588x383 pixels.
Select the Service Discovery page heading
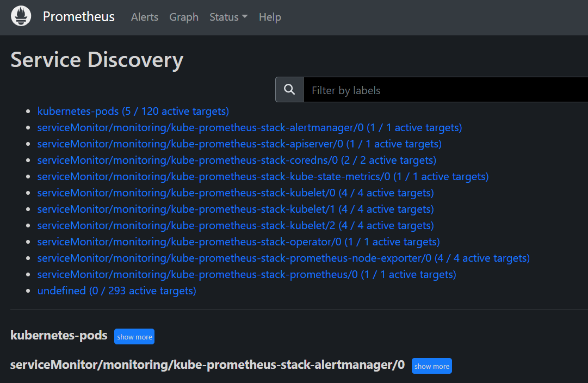pyautogui.click(x=97, y=60)
